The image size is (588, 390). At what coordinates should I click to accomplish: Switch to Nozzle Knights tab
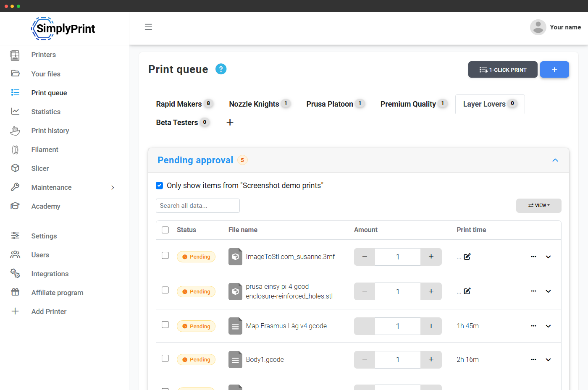259,104
